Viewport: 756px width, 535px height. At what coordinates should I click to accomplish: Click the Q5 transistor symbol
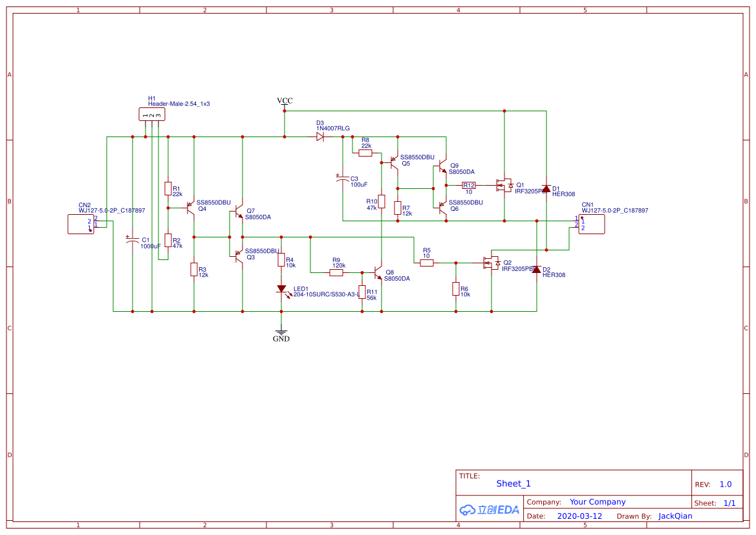tap(393, 162)
